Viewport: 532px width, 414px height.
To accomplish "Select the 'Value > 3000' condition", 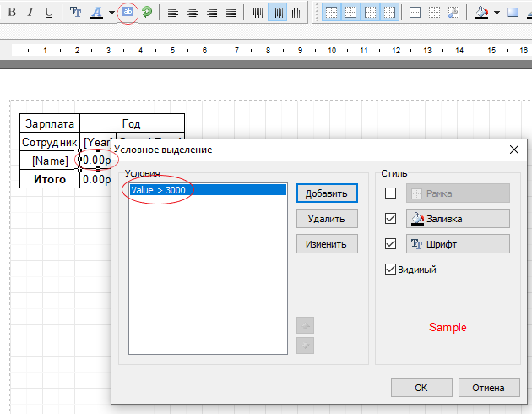I will (x=208, y=190).
